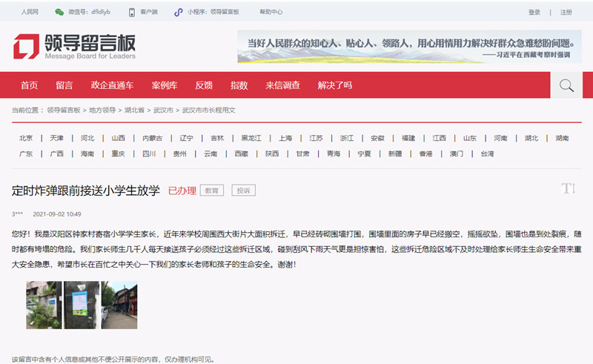The height and width of the screenshot is (364, 593).
Task: Open 解决了吗 in the red navigation bar
Action: 334,86
